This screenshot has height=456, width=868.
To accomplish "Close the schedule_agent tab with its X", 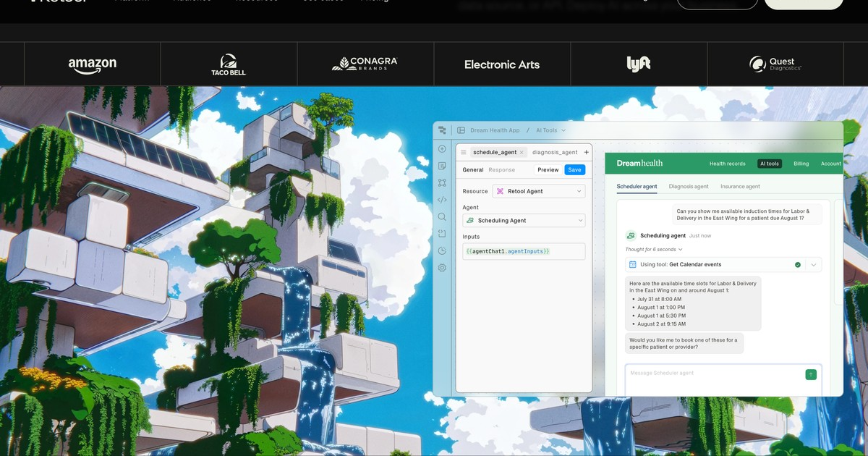I will [x=522, y=153].
